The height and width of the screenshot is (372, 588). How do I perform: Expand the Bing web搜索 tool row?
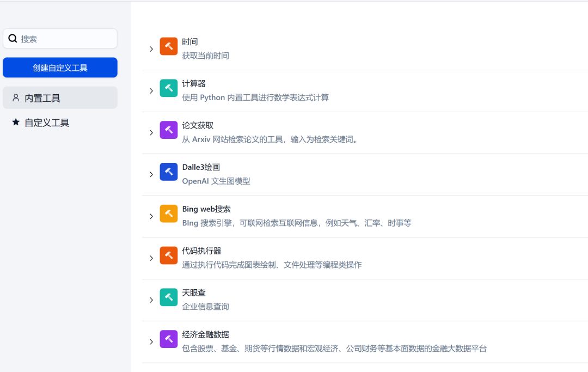[x=151, y=216]
